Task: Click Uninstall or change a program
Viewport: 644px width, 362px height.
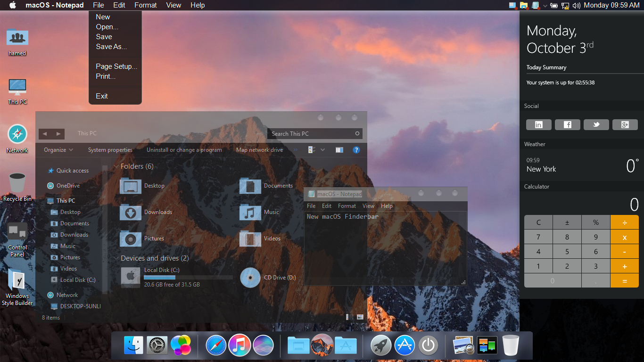Action: [x=184, y=150]
